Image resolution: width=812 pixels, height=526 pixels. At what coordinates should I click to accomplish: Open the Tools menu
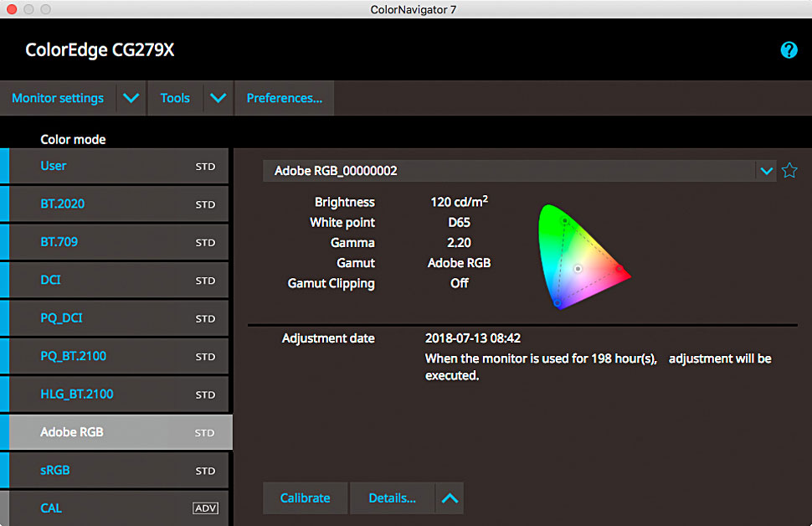[x=175, y=98]
